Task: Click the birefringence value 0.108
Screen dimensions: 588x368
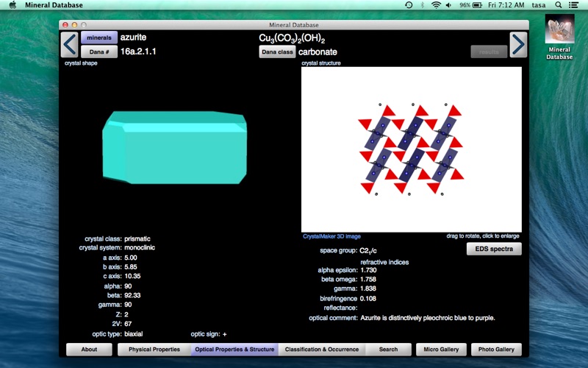Action: pos(368,299)
